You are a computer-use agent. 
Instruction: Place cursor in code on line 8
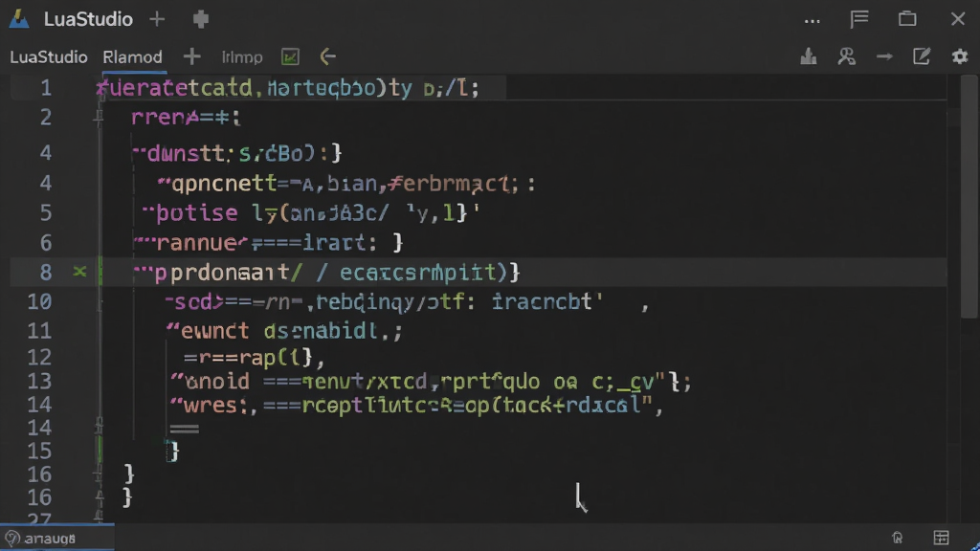tap(326, 273)
